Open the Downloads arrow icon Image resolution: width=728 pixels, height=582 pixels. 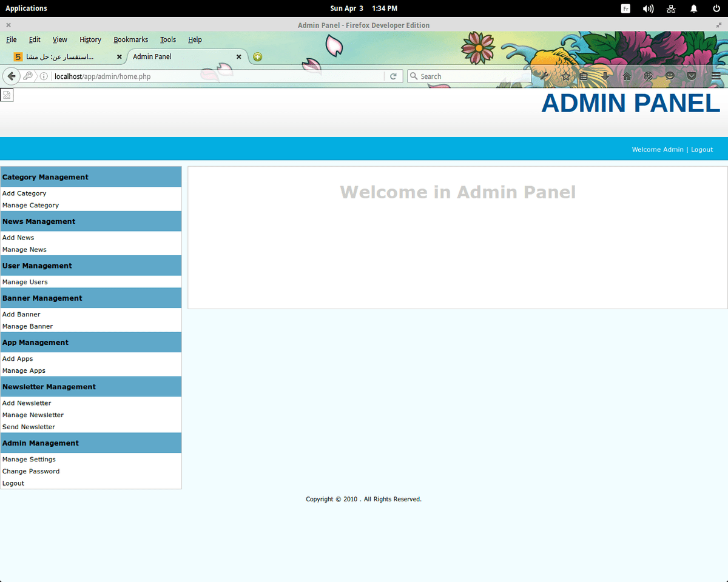click(x=605, y=76)
